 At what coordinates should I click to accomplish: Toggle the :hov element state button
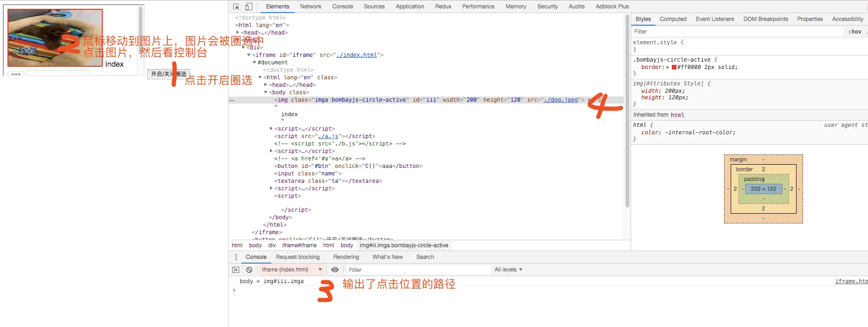click(855, 32)
